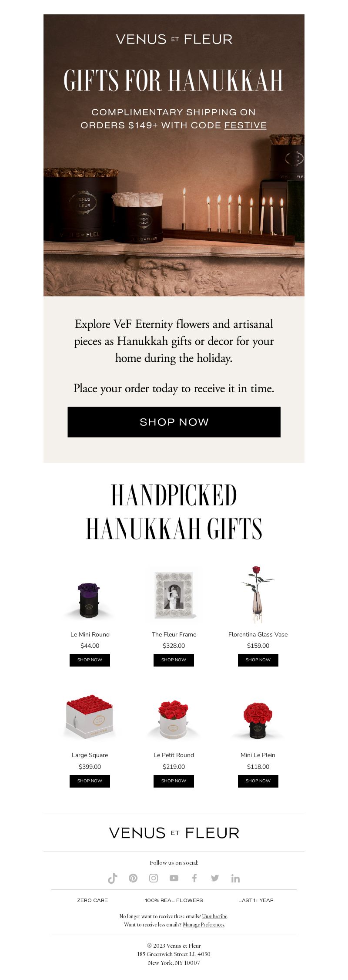348x980 pixels.
Task: Open the YouTube social icon
Action: coord(174,878)
